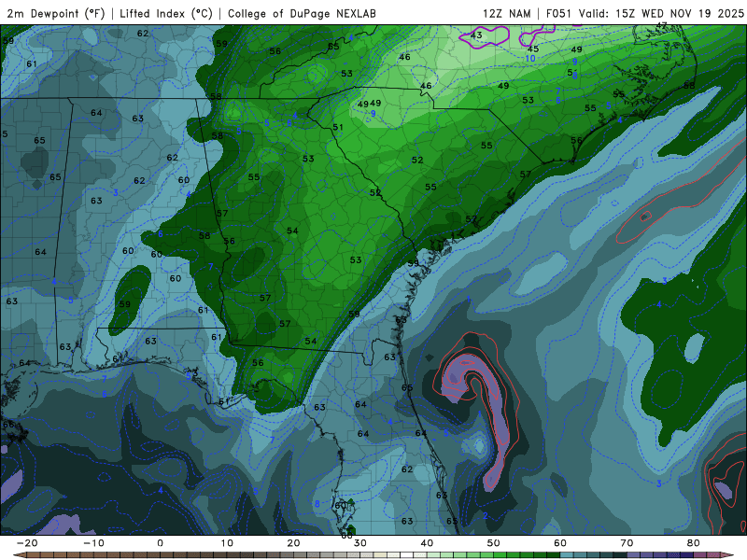Click the "-10" color scale label

(x=93, y=543)
